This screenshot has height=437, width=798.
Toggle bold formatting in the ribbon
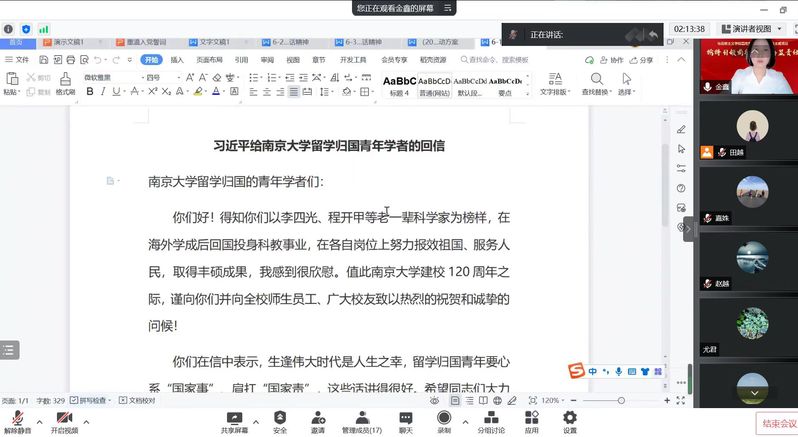point(89,92)
